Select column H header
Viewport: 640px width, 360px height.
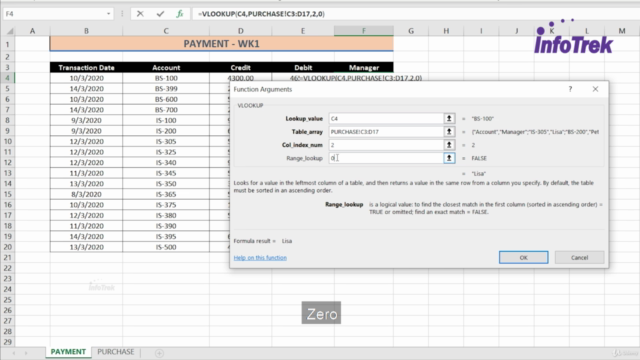coord(446,31)
